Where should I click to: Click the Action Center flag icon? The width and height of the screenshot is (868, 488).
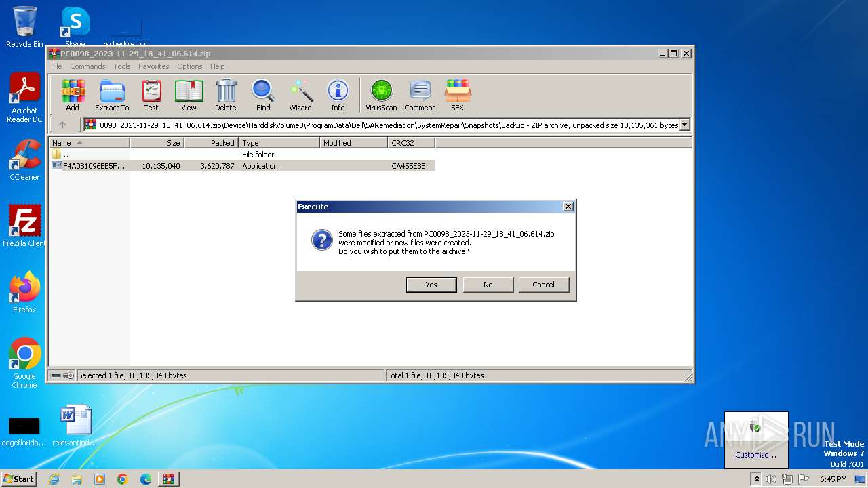[x=803, y=479]
